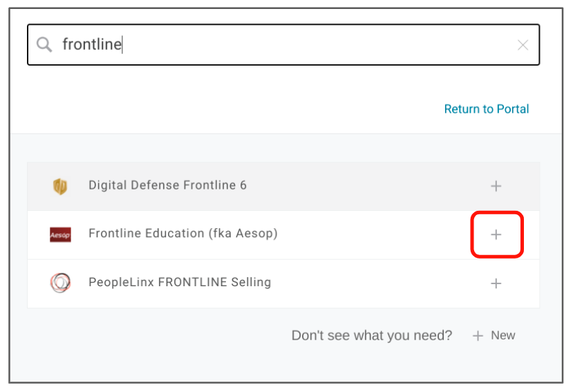Click the Digital Defense shield logo
Image resolution: width=573 pixels, height=392 pixels.
coord(60,186)
